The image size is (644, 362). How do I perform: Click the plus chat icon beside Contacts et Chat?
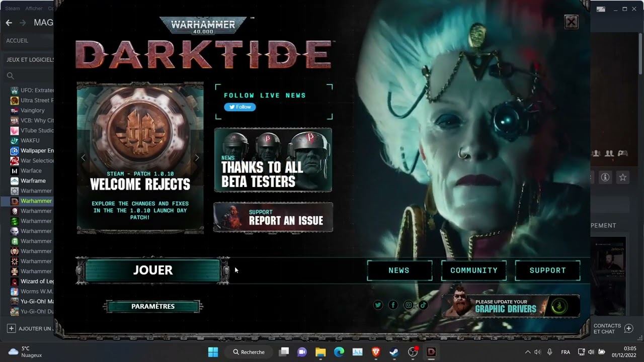pos(628,328)
